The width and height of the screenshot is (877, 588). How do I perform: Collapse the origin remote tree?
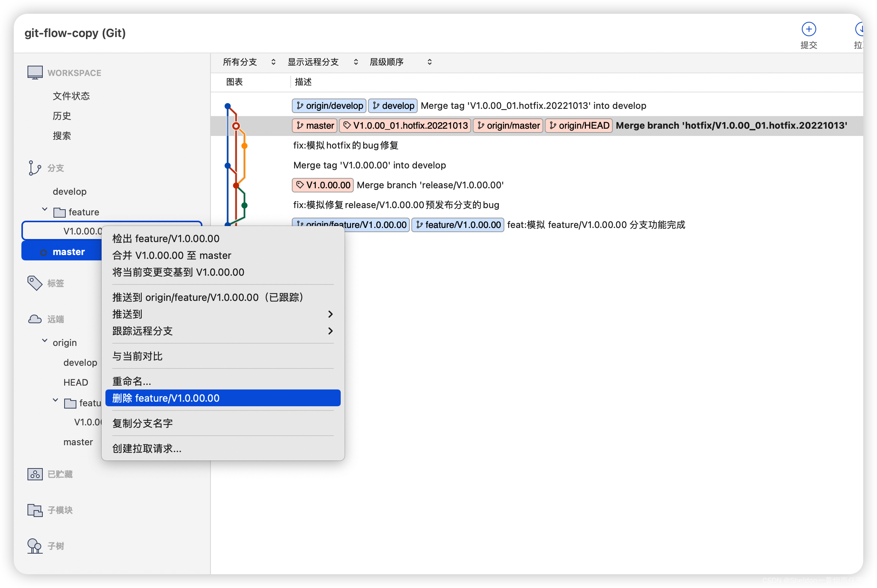[x=45, y=340]
